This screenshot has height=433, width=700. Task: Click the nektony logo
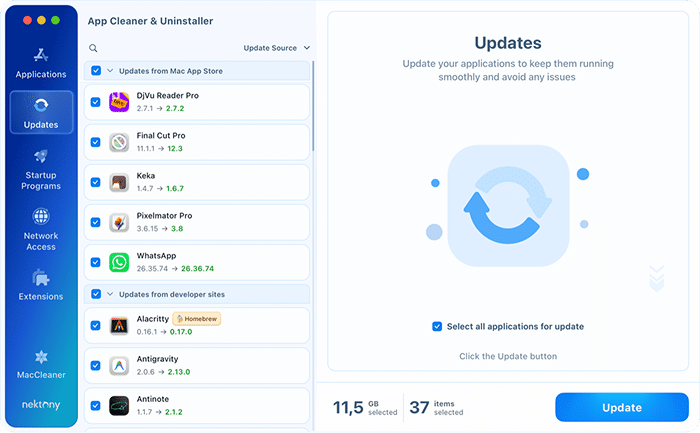(x=41, y=404)
